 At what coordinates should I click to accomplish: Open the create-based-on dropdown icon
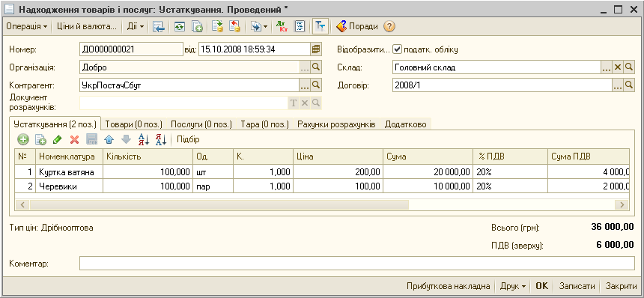pos(259,27)
